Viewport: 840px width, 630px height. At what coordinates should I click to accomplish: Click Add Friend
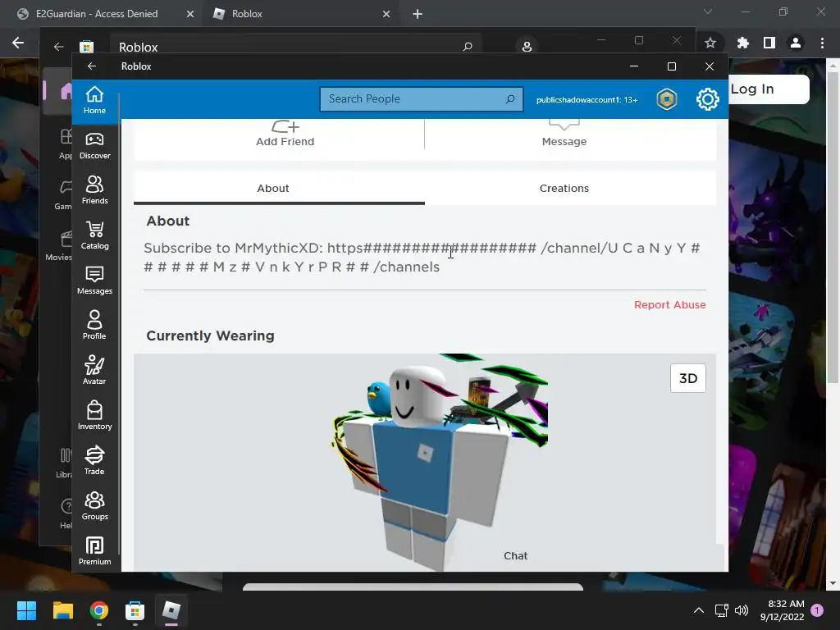(285, 134)
